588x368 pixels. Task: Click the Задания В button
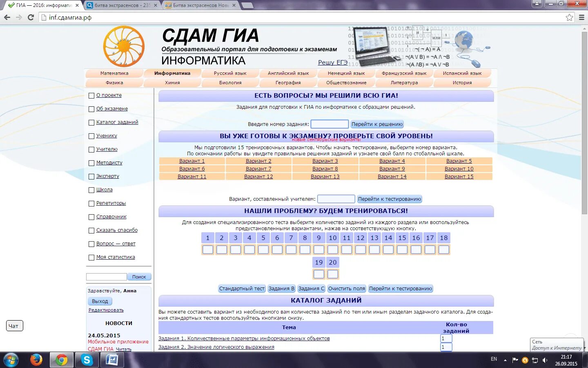(281, 289)
